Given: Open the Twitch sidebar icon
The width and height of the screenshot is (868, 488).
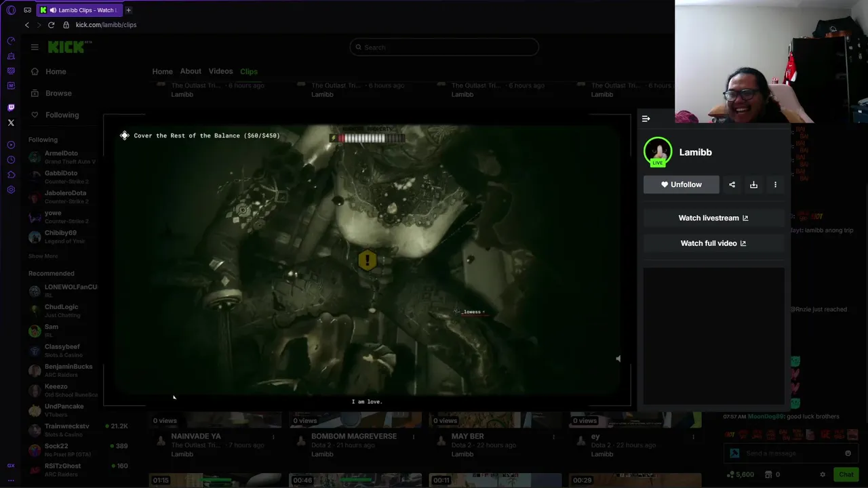Looking at the screenshot, I should pos(11,108).
